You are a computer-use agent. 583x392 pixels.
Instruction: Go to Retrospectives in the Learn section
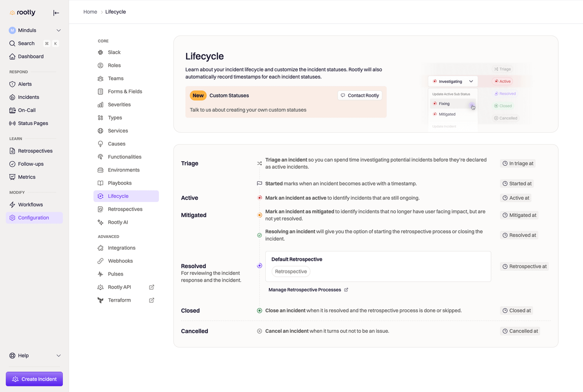coord(34,151)
